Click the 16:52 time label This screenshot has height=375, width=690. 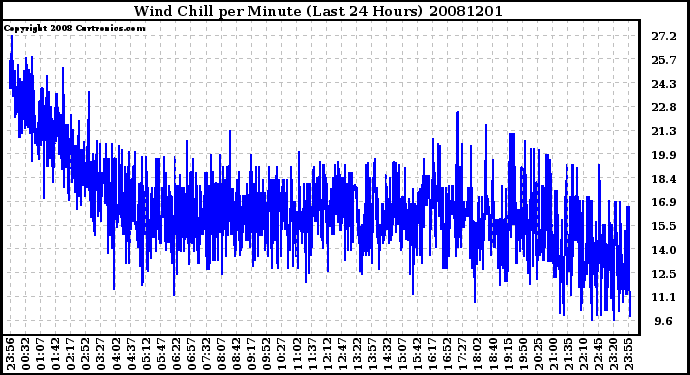point(447,354)
